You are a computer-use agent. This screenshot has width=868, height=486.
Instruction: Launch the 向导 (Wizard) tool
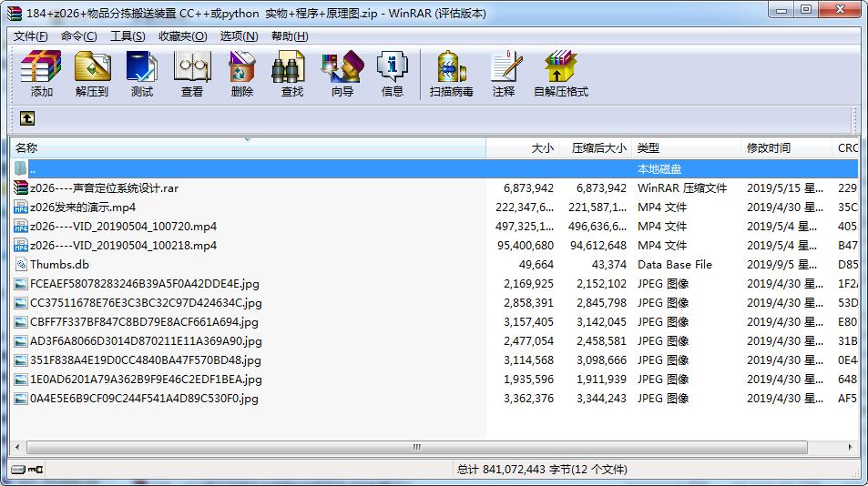click(342, 74)
